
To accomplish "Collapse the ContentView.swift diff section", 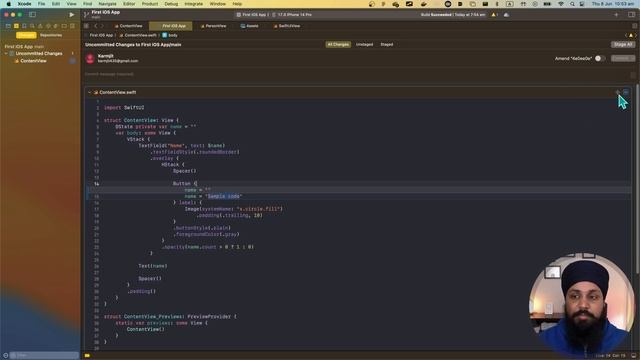I will 89,92.
